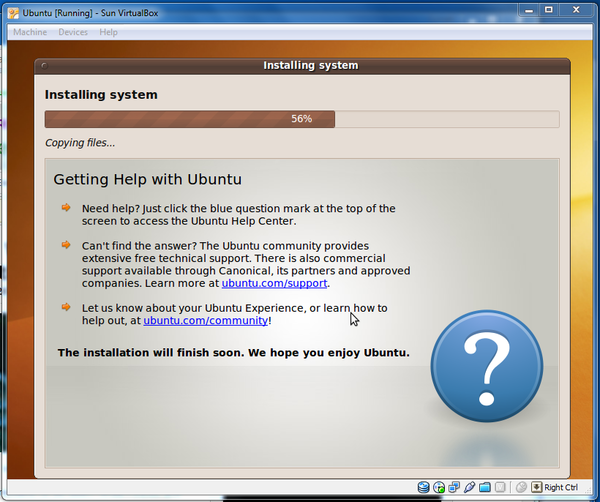Open the Devices menu
The width and height of the screenshot is (600, 502).
(x=73, y=32)
